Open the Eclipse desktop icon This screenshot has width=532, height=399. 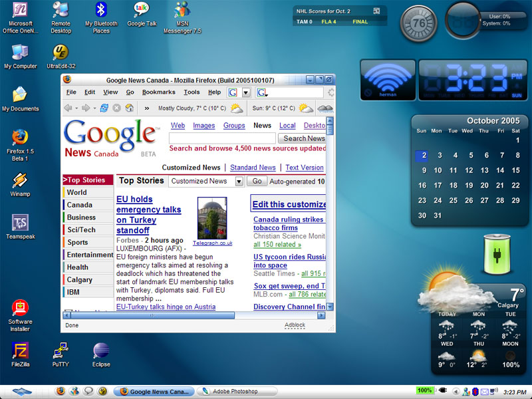click(101, 351)
